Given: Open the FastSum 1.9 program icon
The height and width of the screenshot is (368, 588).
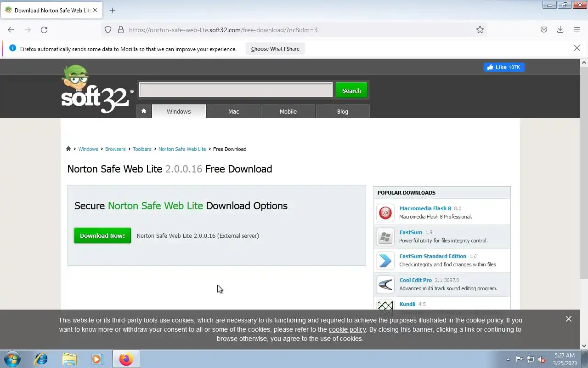Looking at the screenshot, I should pos(385,237).
